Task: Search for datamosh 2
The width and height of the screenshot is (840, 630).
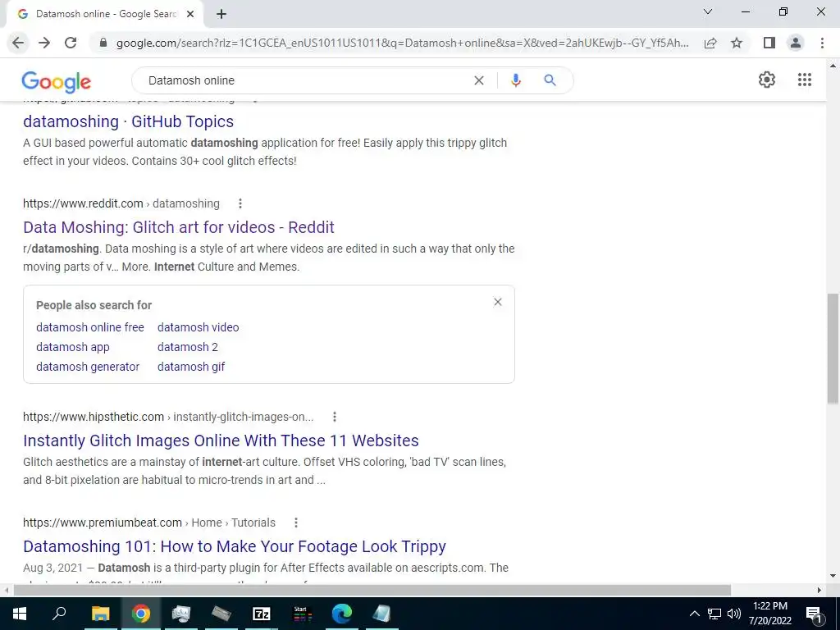Action: [x=188, y=347]
